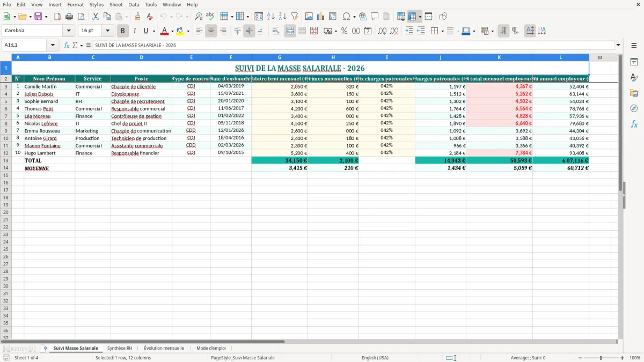Open the Format menu

click(x=76, y=4)
